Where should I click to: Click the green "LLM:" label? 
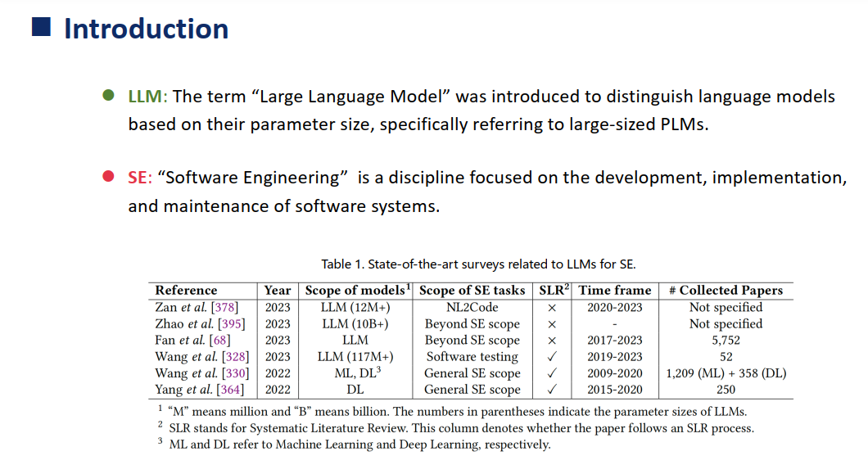pyautogui.click(x=147, y=97)
